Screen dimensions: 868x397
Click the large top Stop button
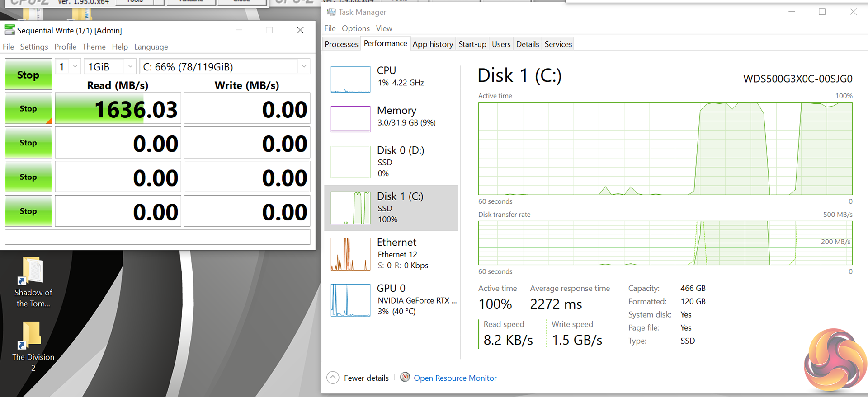click(28, 75)
